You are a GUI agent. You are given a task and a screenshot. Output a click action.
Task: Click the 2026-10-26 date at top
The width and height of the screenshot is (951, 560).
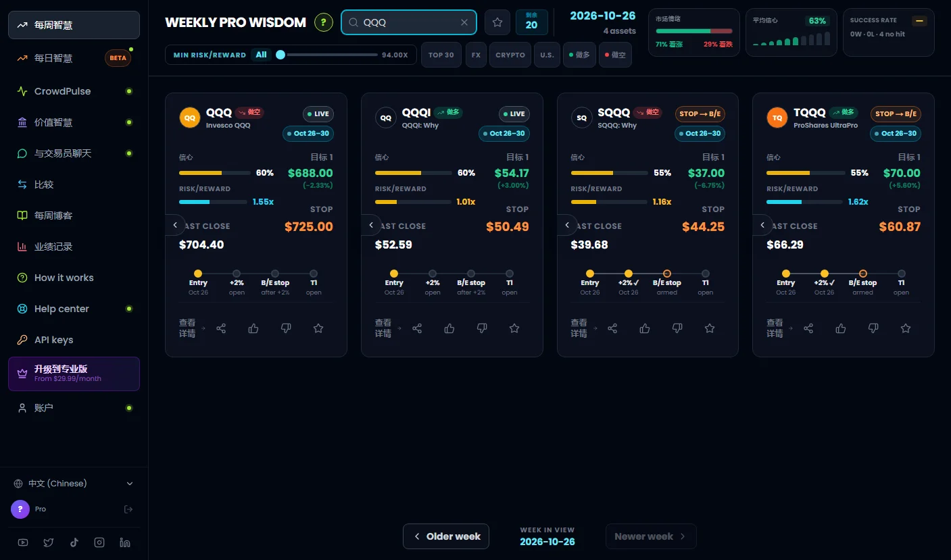[x=603, y=16]
